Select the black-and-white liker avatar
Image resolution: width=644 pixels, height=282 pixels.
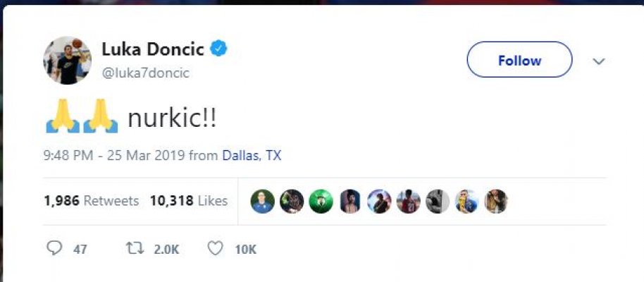437,202
